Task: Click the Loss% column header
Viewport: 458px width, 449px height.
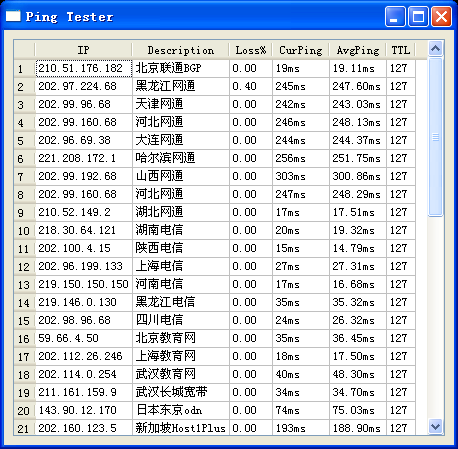Action: point(251,50)
